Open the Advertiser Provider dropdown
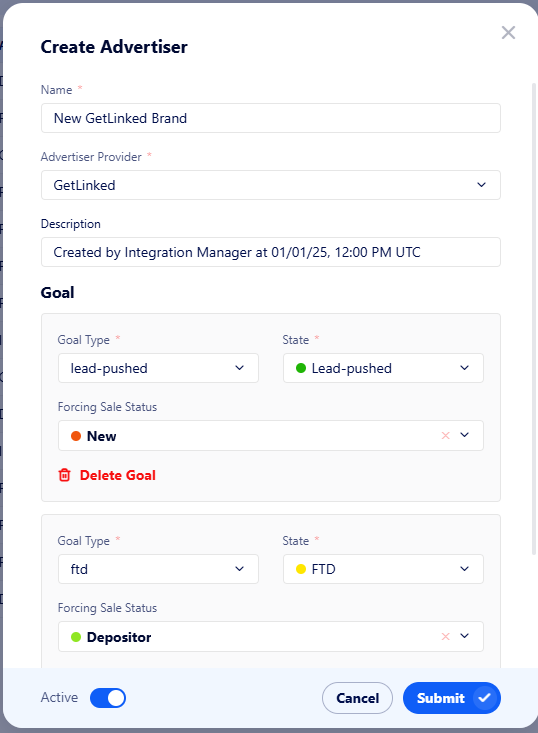 [x=271, y=185]
